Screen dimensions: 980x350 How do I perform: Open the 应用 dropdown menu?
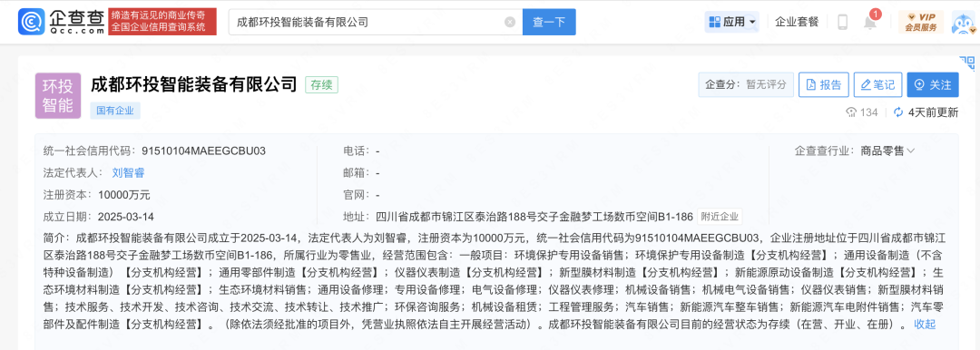click(732, 22)
